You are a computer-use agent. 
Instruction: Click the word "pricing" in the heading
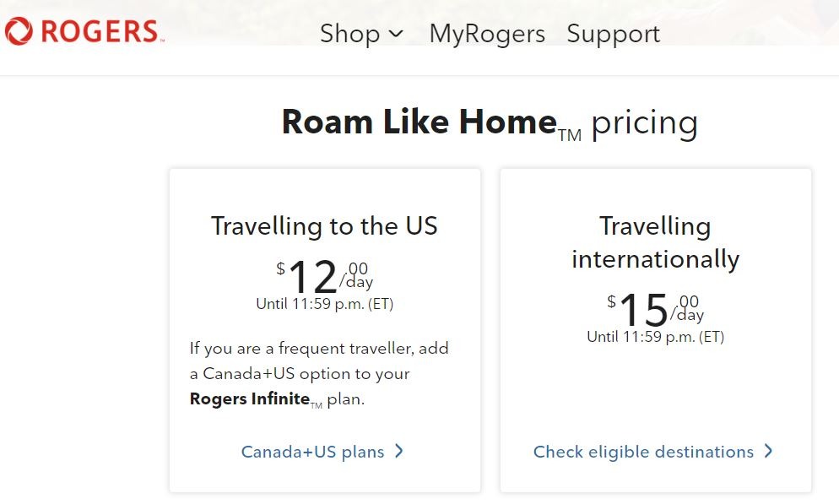point(645,122)
